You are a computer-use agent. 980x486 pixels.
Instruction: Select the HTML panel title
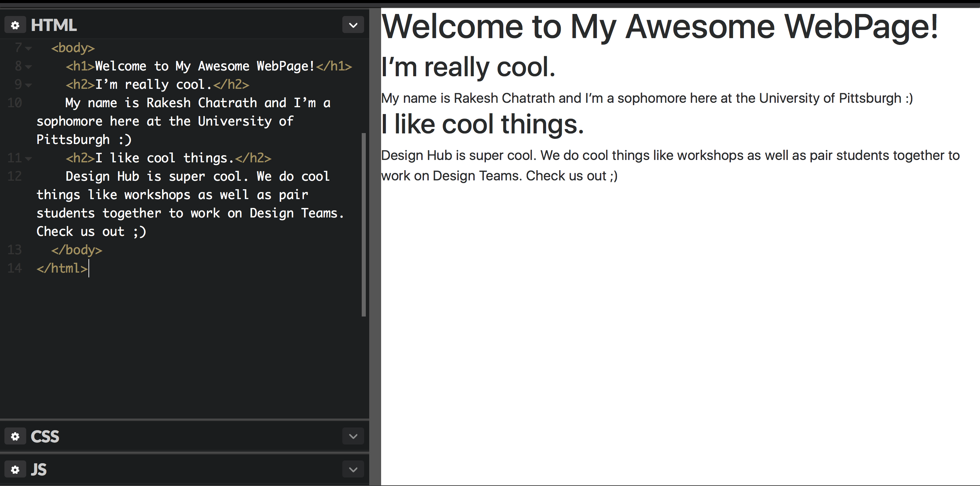coord(54,25)
